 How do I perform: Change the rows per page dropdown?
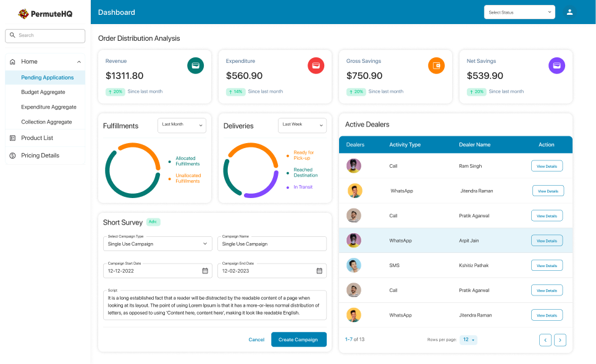tap(468, 340)
